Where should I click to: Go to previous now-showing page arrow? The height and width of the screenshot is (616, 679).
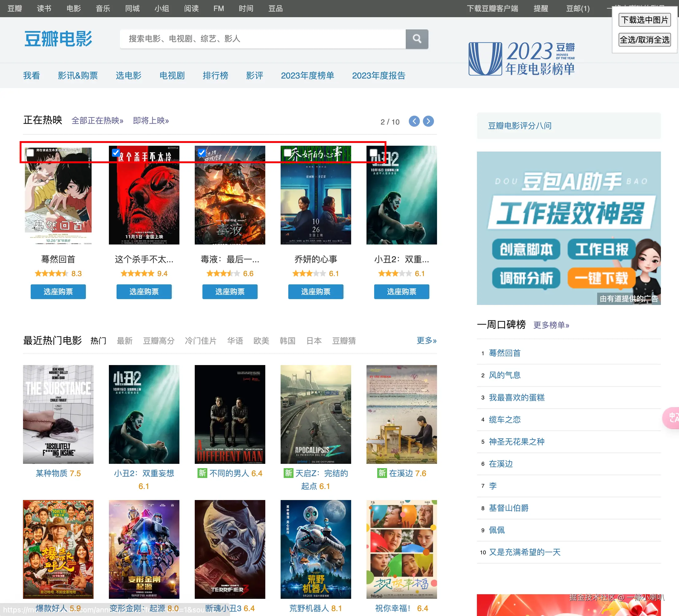(x=414, y=121)
